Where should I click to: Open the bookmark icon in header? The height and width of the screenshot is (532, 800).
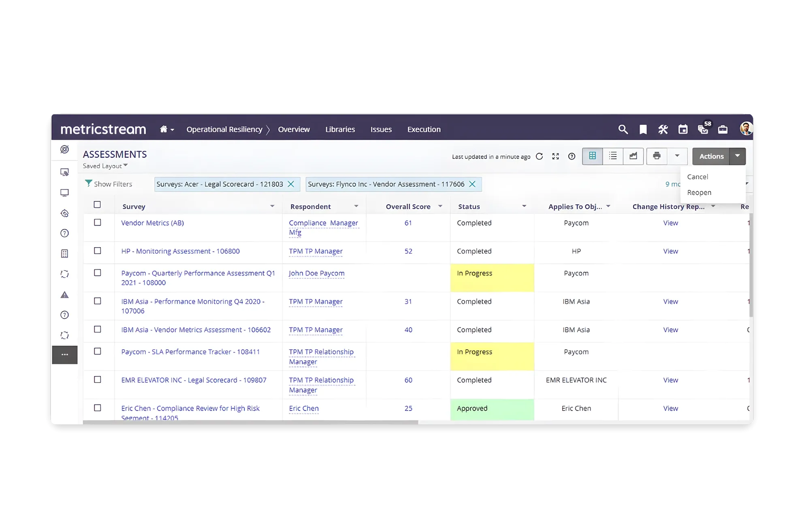pos(643,129)
